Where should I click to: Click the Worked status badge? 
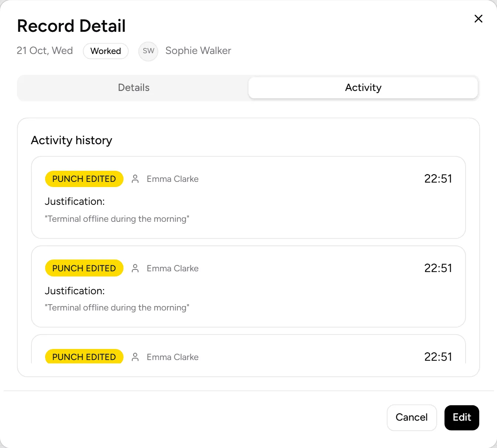[106, 51]
